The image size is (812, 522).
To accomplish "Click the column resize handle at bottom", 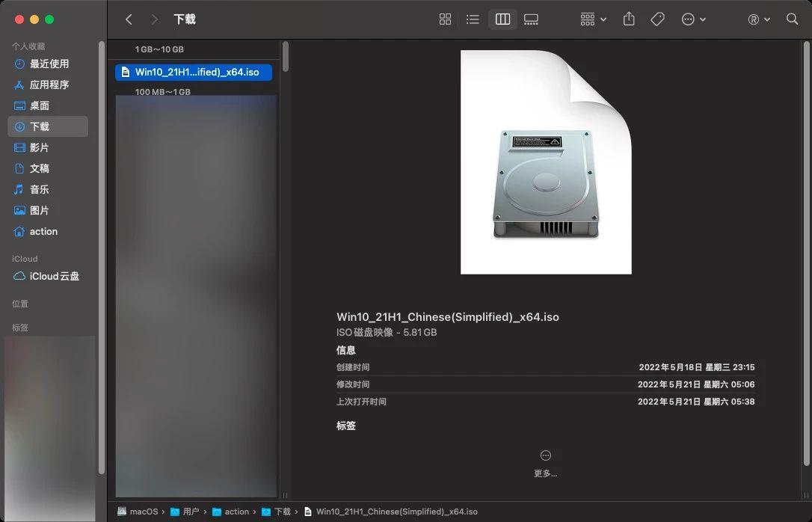I will (285, 496).
